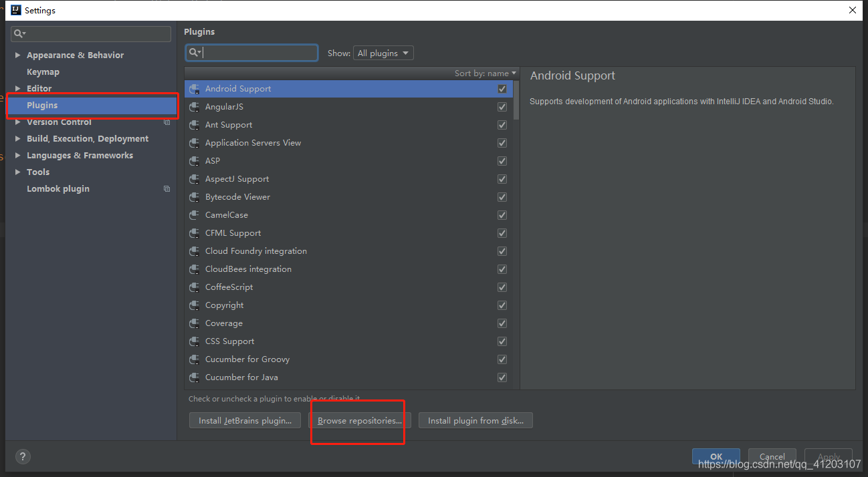Screen dimensions: 868x477
Task: Click the CFML Support plugin icon
Action: pos(195,233)
